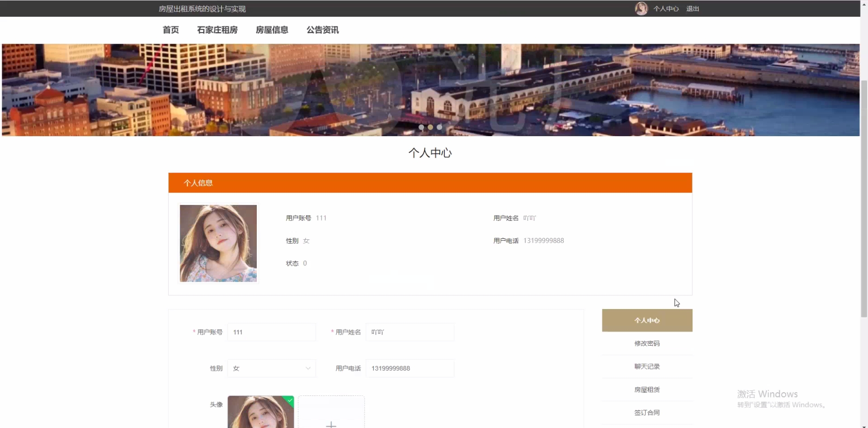Select third carousel indicator dot
This screenshot has height=428, width=868.
coord(439,127)
